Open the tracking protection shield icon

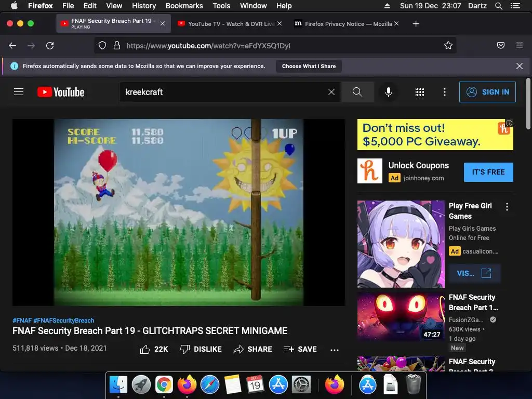pos(102,46)
